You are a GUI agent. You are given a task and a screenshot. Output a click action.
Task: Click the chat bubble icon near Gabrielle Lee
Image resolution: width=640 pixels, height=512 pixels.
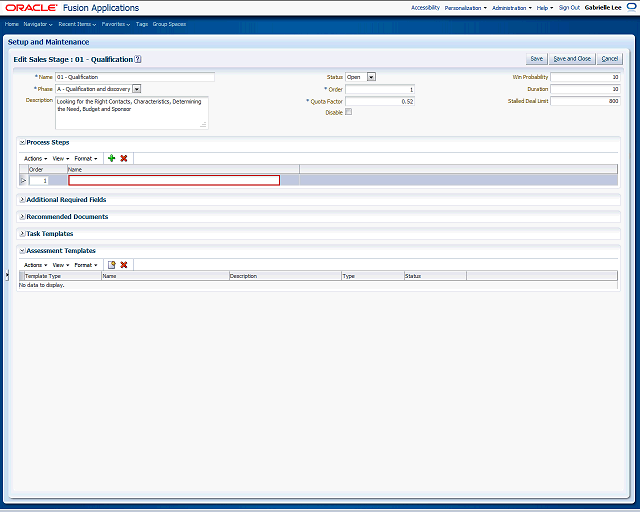click(631, 7)
